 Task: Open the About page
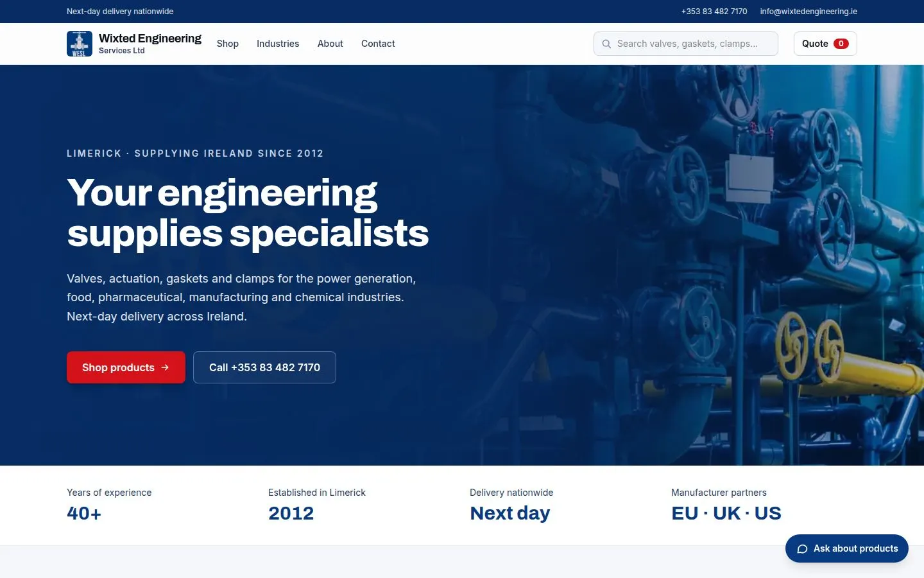[330, 44]
